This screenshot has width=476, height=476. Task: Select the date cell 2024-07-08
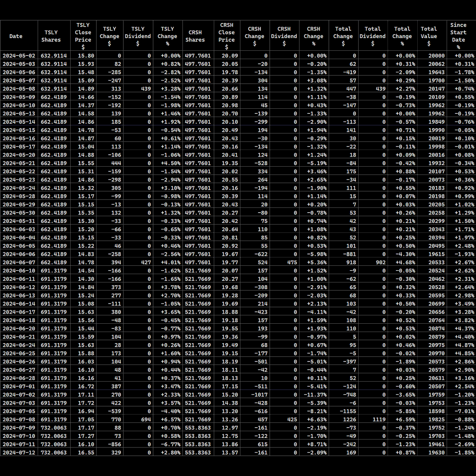pyautogui.click(x=19, y=420)
